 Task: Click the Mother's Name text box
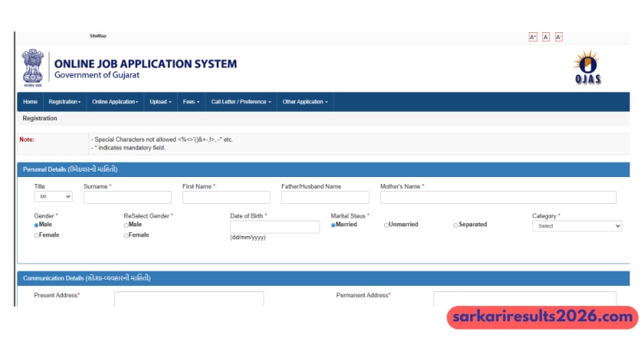(498, 198)
